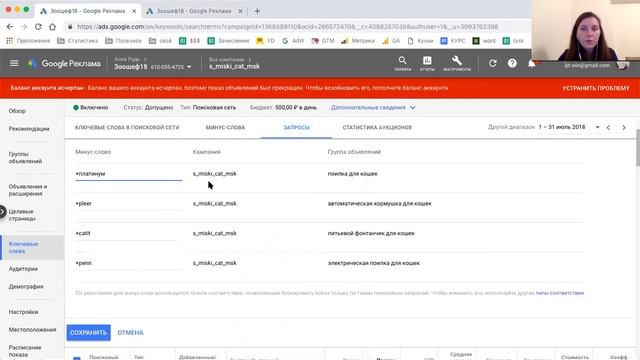Edit the +catit negative keyword field
640x360 pixels.
(x=129, y=233)
